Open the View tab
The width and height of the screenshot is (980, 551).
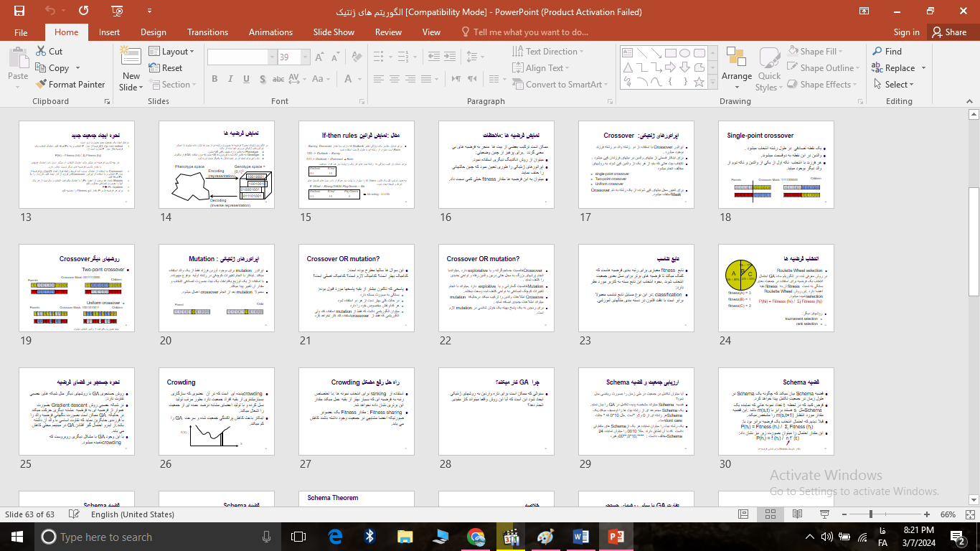[x=431, y=32]
